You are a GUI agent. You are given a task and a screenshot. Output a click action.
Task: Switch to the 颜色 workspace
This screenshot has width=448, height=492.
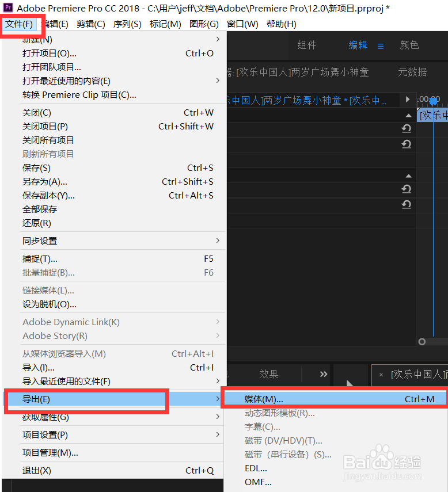coord(409,45)
